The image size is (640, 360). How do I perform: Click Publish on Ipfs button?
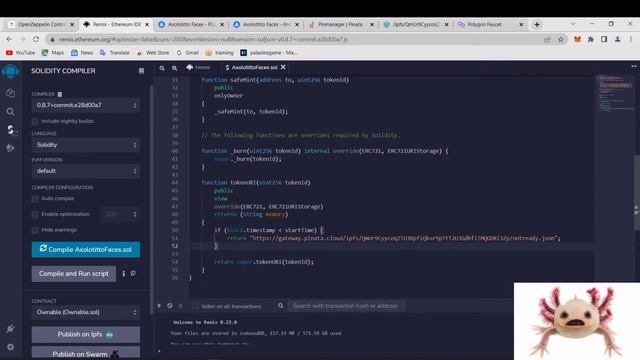[86, 334]
